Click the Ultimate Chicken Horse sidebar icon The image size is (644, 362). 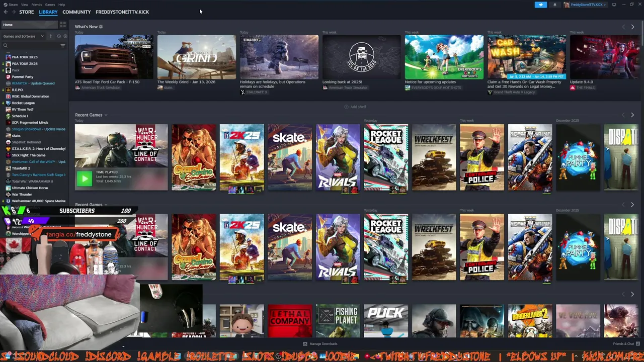point(8,188)
